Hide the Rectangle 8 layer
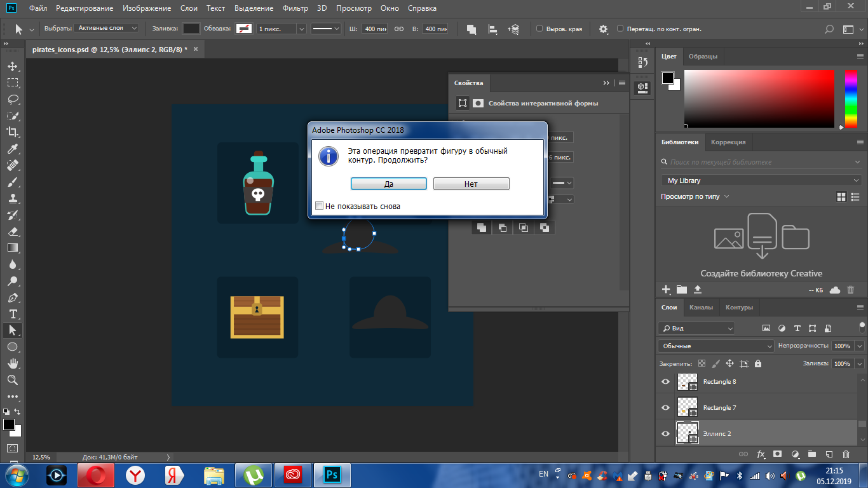The height and width of the screenshot is (488, 868). (x=665, y=382)
